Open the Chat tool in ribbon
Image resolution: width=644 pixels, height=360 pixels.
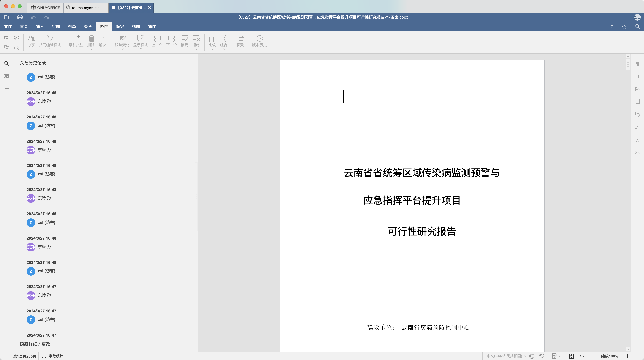240,41
